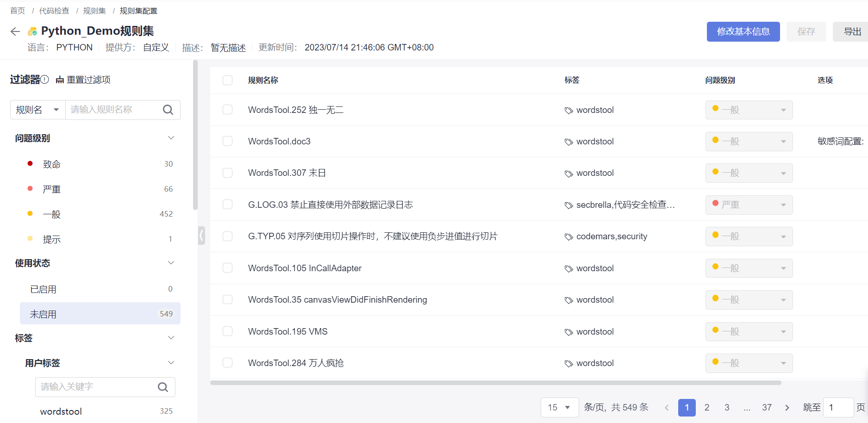868x423 pixels.
Task: Check the WordsTool.35 canvasViewDidFinishRendering checkbox
Action: point(227,299)
